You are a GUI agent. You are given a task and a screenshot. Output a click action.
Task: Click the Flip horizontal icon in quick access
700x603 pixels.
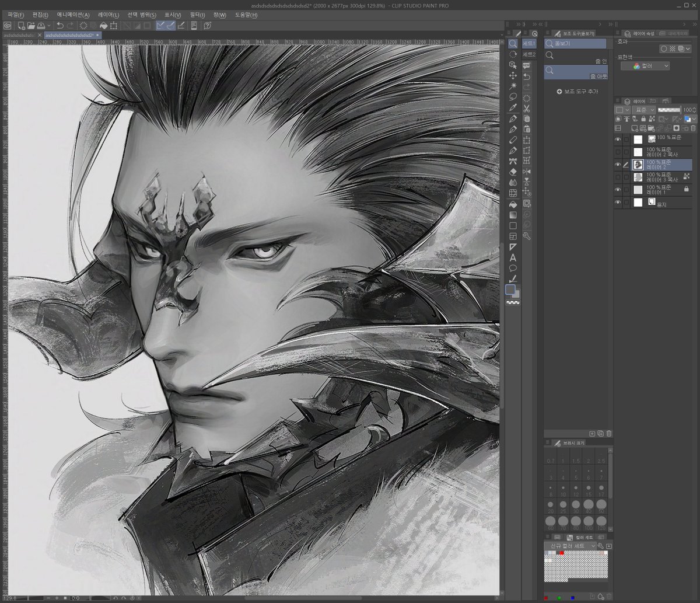[x=527, y=172]
